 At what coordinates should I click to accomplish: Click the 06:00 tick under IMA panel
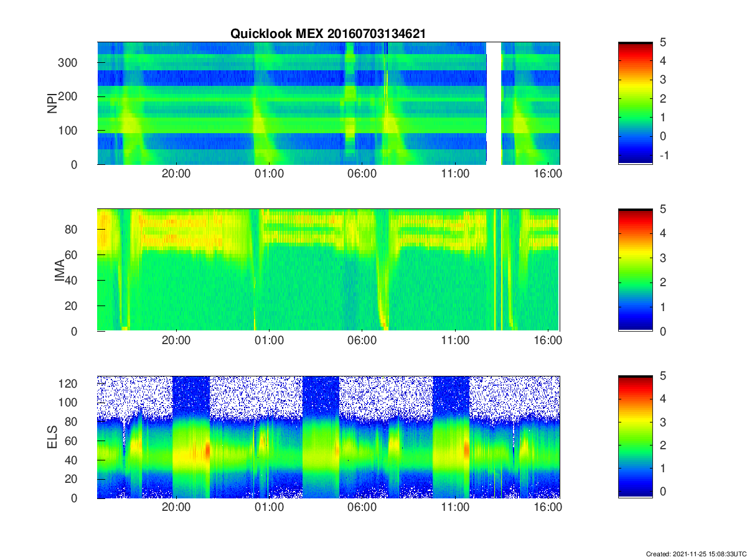[362, 342]
